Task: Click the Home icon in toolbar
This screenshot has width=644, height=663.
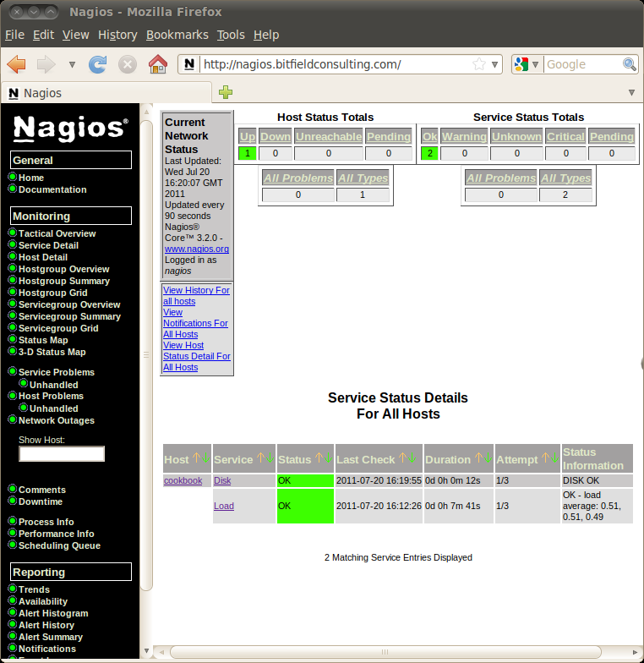Action: tap(157, 64)
